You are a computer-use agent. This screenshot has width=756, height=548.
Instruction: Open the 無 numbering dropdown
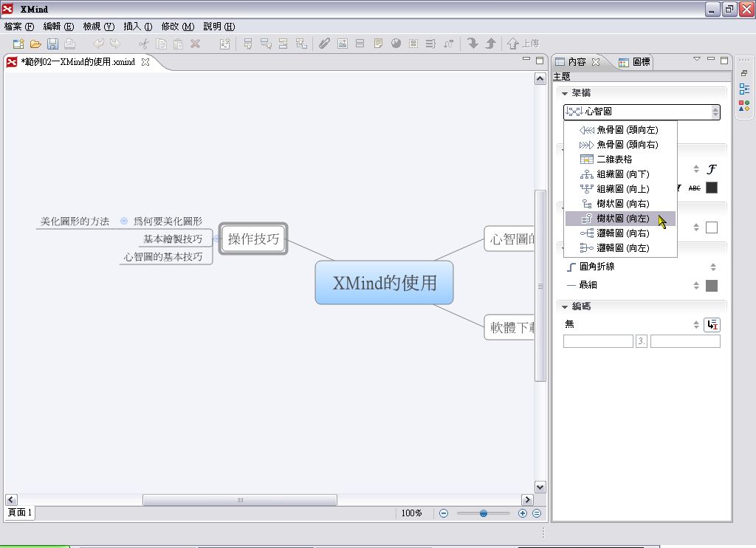(x=696, y=325)
